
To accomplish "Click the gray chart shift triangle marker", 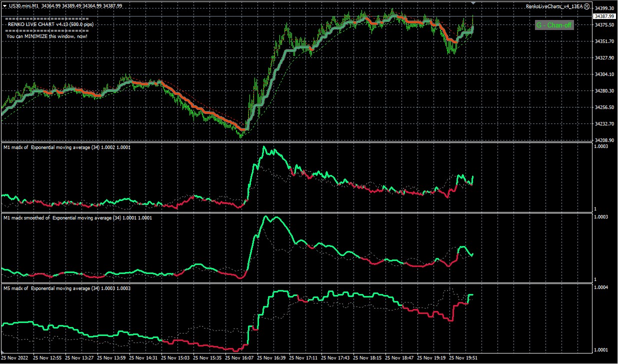I will [473, 3].
